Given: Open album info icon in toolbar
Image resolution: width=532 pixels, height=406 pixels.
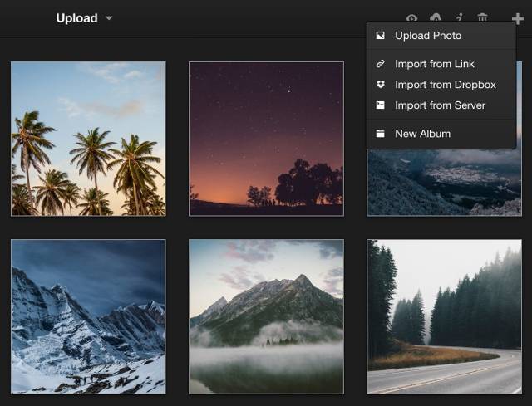Looking at the screenshot, I should pos(459,18).
